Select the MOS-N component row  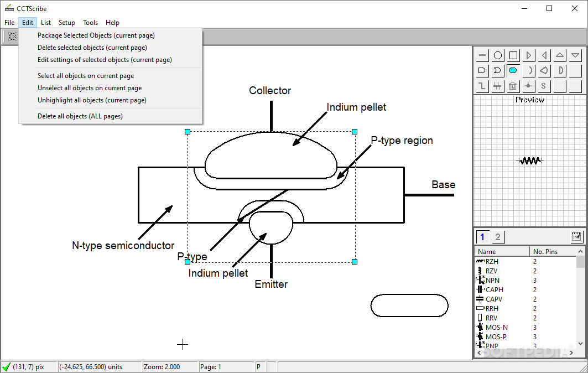[x=525, y=327]
